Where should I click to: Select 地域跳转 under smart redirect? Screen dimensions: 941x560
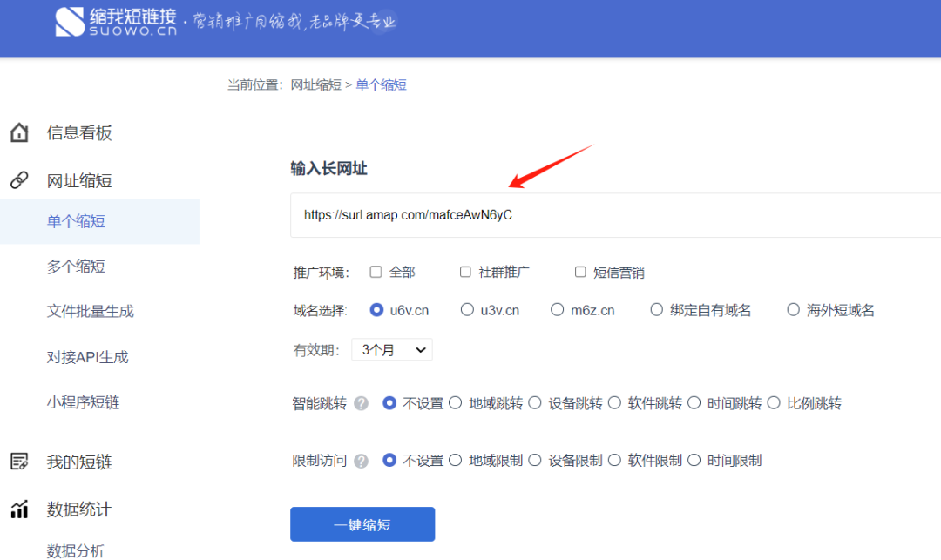pos(455,403)
